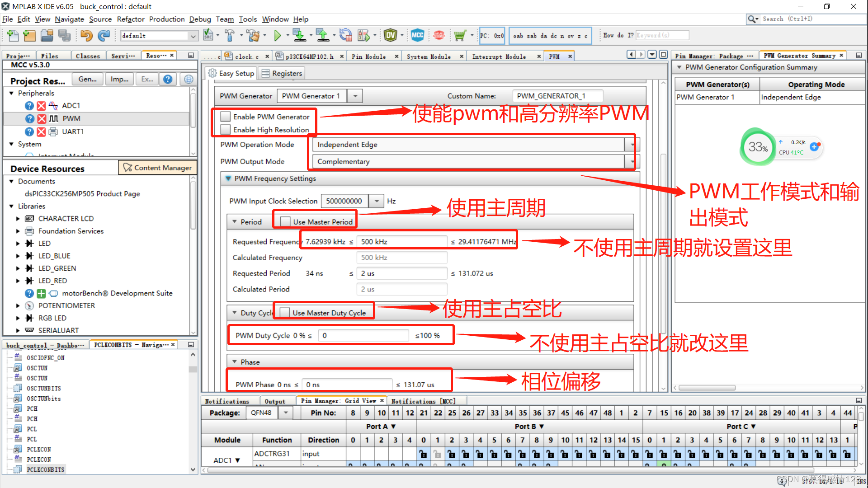Open PWM Input Clock Selection dropdown
The image size is (868, 488).
coord(377,201)
